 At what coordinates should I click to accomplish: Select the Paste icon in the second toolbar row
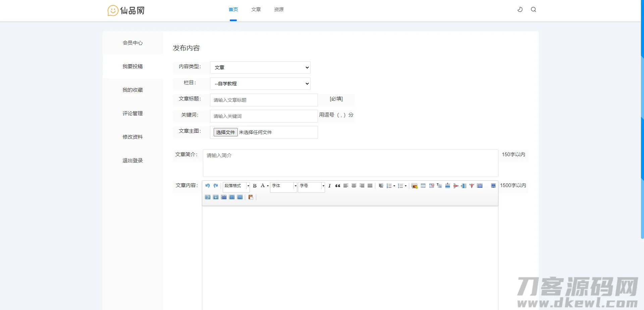[x=251, y=197]
